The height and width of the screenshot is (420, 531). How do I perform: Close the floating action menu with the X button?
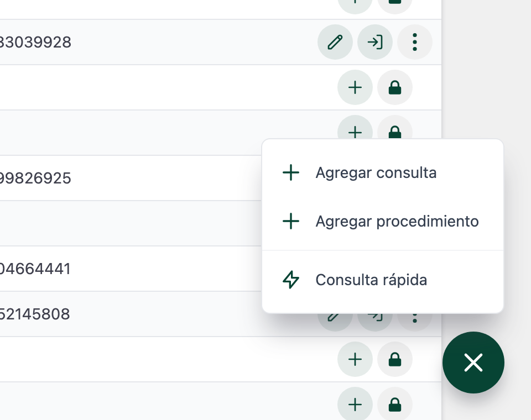click(x=473, y=363)
